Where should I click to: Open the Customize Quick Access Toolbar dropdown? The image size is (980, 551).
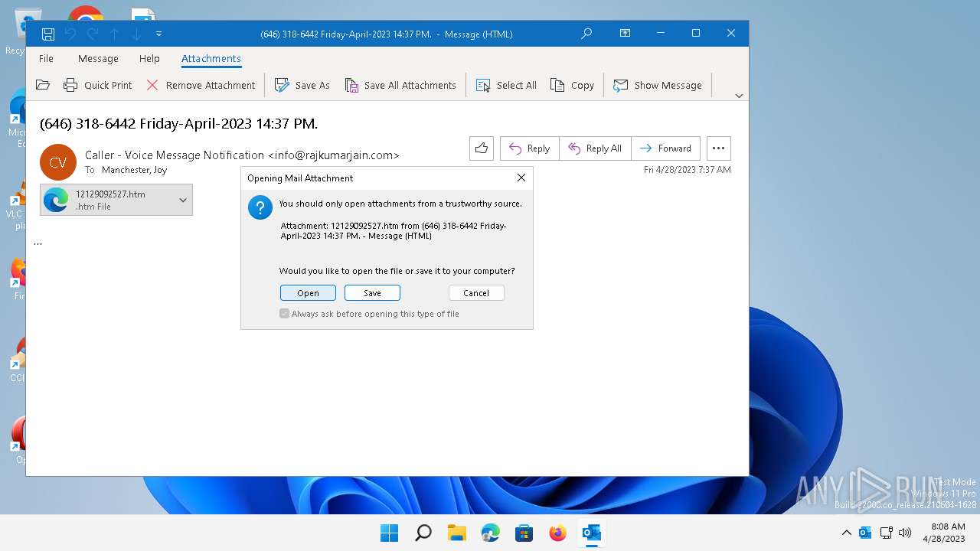click(x=158, y=34)
